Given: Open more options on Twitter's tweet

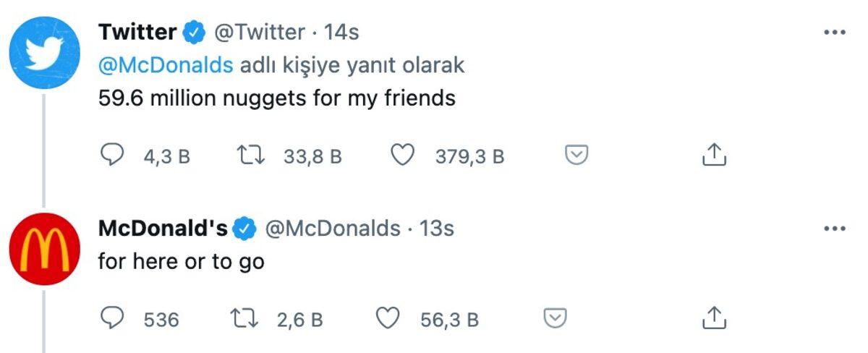Looking at the screenshot, I should click(x=835, y=33).
